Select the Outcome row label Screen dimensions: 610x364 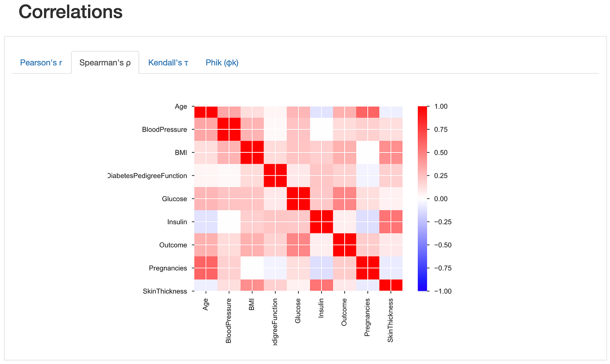pyautogui.click(x=173, y=245)
